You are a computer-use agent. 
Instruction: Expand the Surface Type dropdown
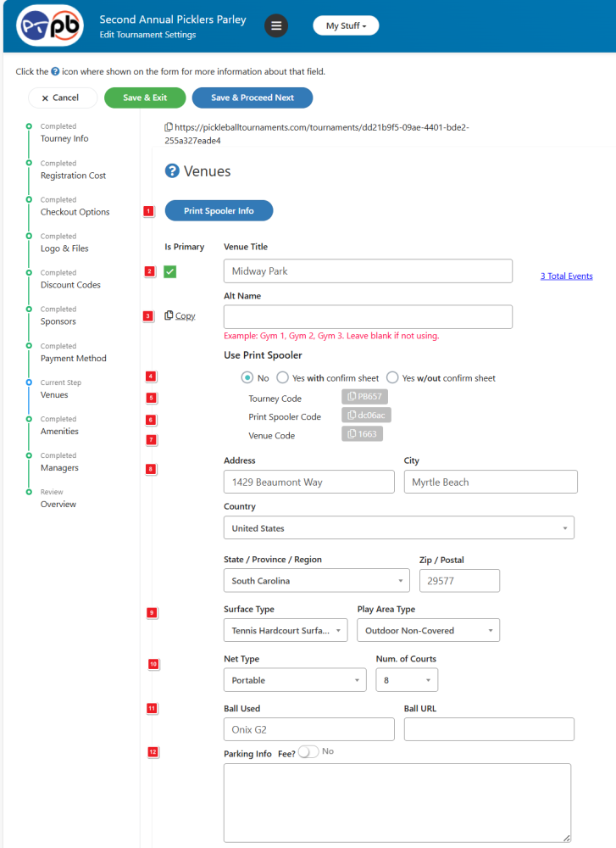(285, 631)
